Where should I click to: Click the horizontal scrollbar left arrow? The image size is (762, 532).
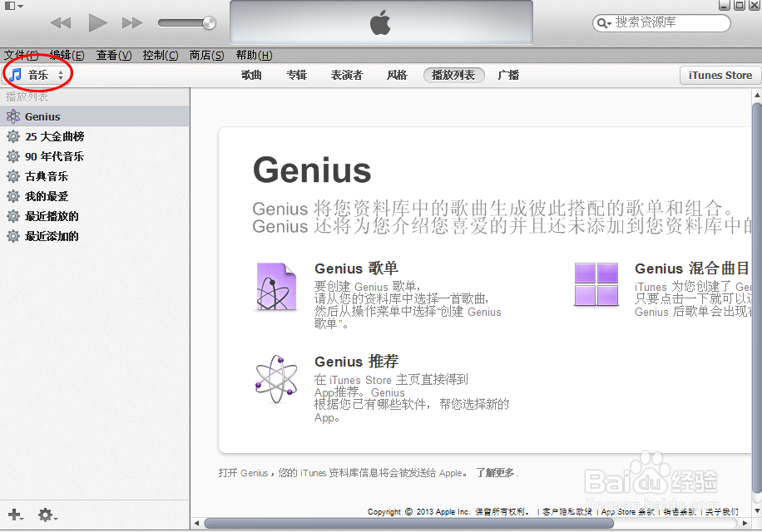click(196, 523)
